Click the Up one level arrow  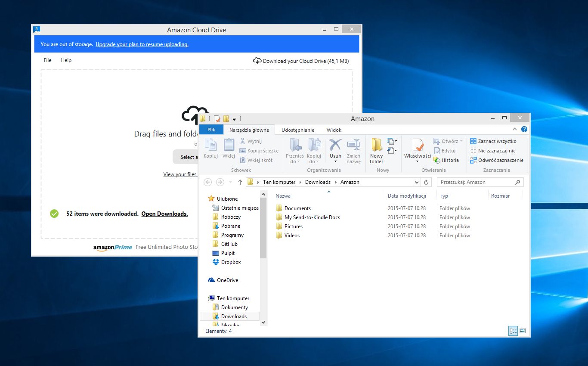[x=240, y=182]
